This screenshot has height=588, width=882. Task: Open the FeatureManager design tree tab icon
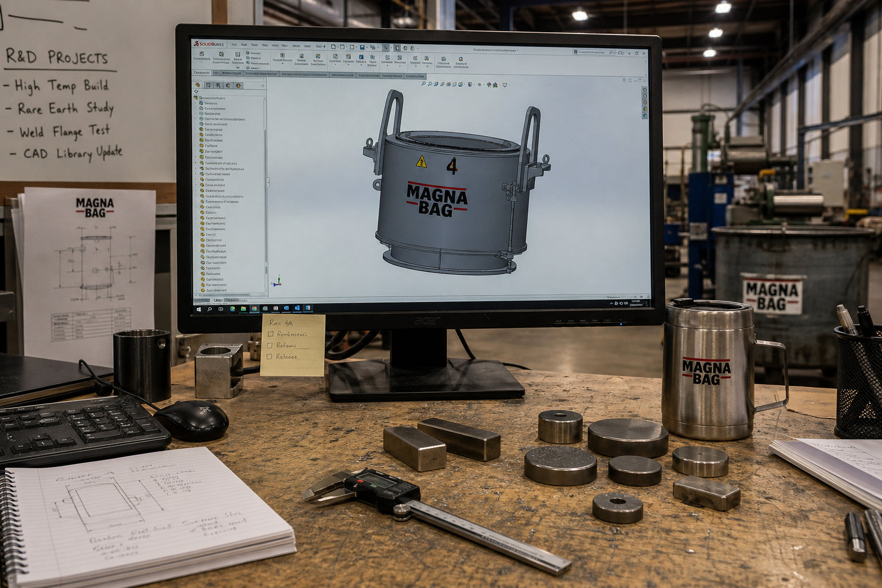click(198, 85)
